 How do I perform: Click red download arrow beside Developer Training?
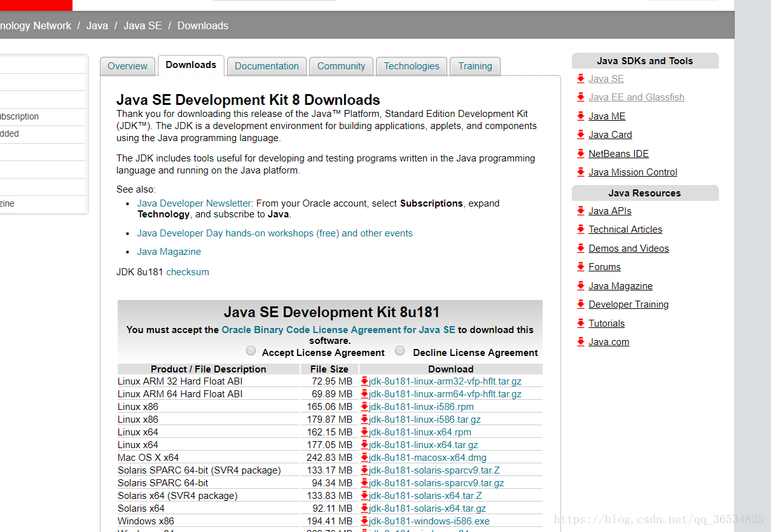coord(581,304)
